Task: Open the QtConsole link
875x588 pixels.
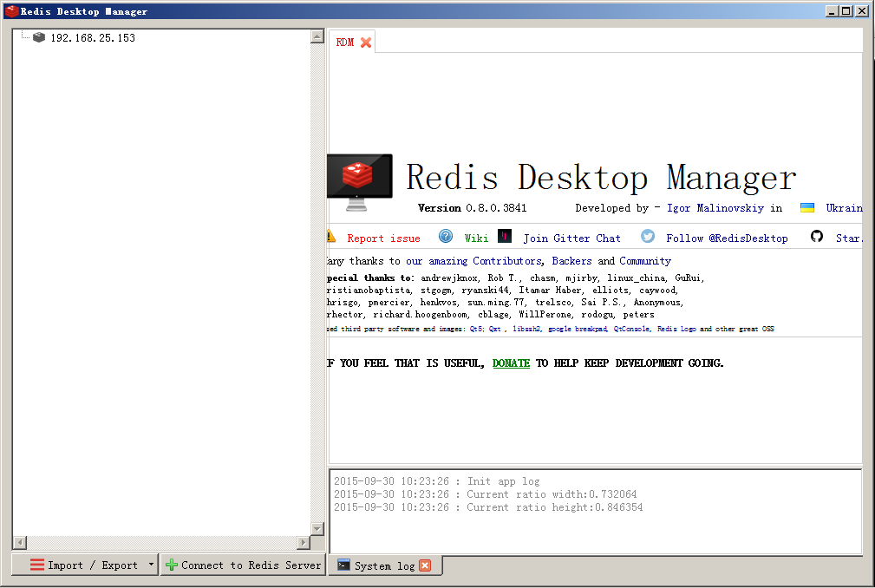Action: pyautogui.click(x=631, y=330)
